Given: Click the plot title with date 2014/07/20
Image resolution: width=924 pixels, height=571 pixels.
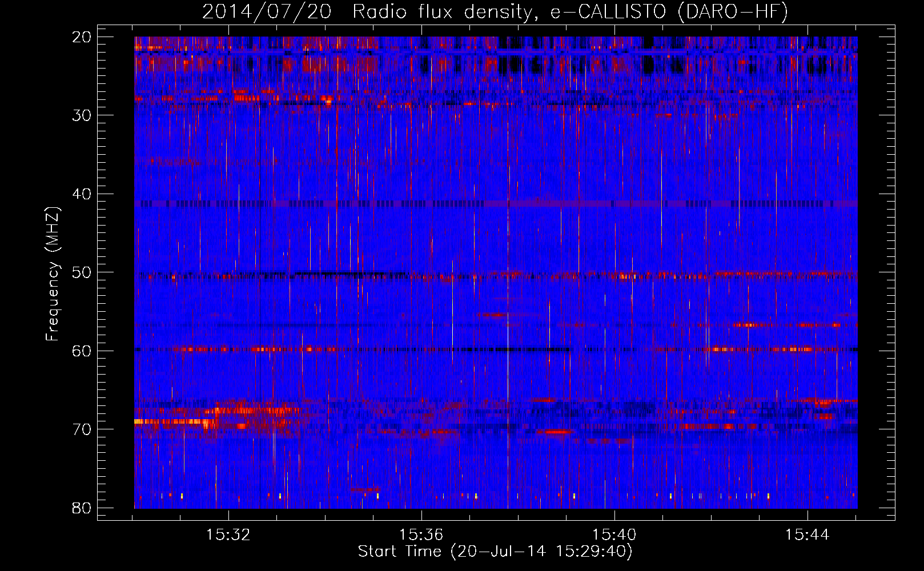Looking at the screenshot, I should (x=495, y=12).
